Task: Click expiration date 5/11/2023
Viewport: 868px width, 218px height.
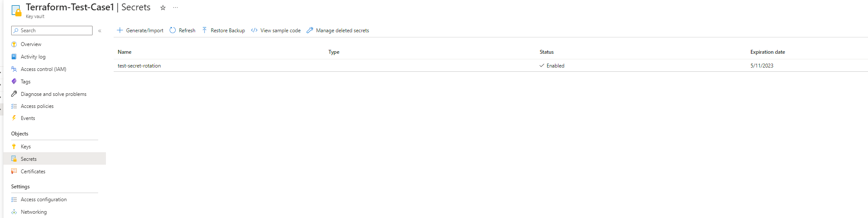Action: [762, 66]
